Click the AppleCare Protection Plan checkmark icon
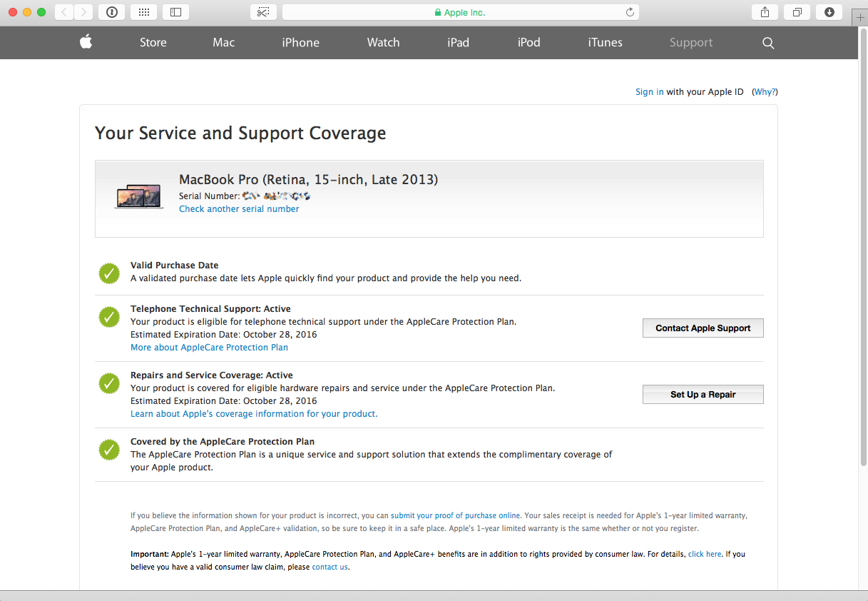The image size is (868, 601). [x=109, y=450]
